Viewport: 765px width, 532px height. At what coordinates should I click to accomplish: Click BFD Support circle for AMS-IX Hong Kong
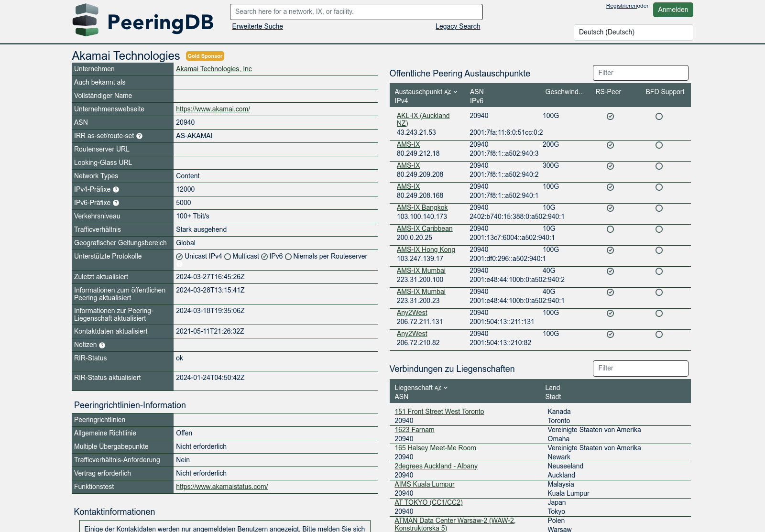pyautogui.click(x=659, y=250)
